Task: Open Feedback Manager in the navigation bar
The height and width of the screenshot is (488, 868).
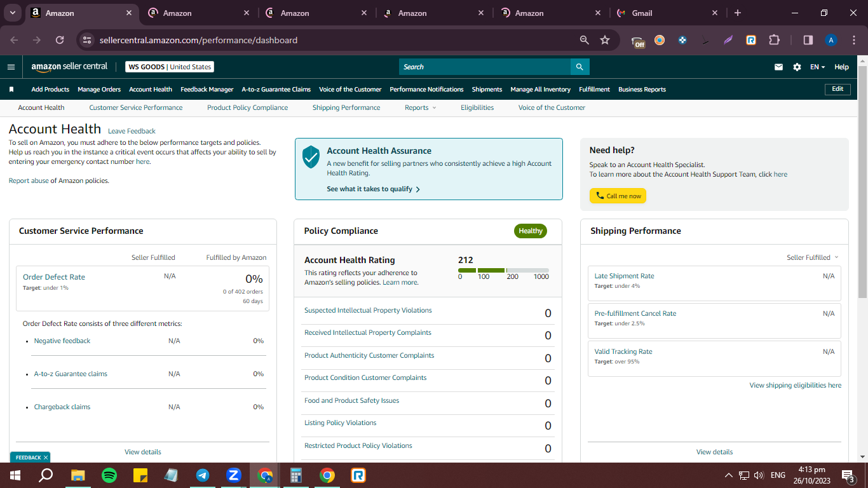Action: [207, 90]
